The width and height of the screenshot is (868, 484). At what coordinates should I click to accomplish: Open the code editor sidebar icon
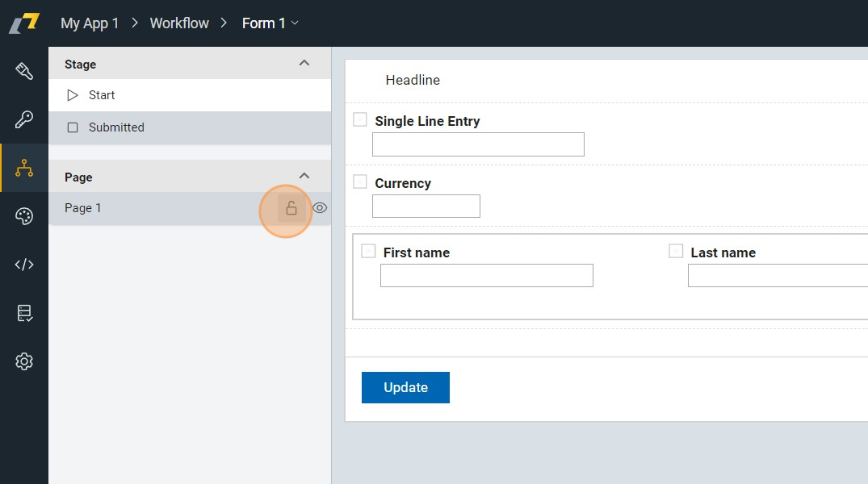click(x=24, y=265)
